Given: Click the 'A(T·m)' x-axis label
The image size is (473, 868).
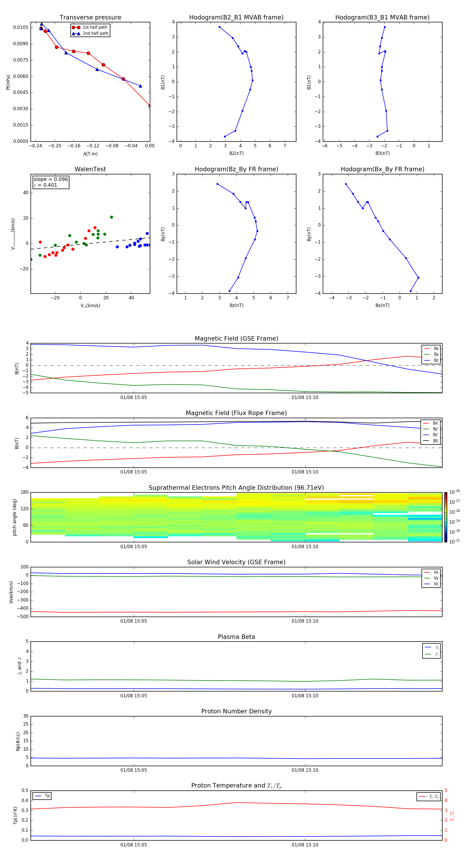Looking at the screenshot, I should (90, 154).
